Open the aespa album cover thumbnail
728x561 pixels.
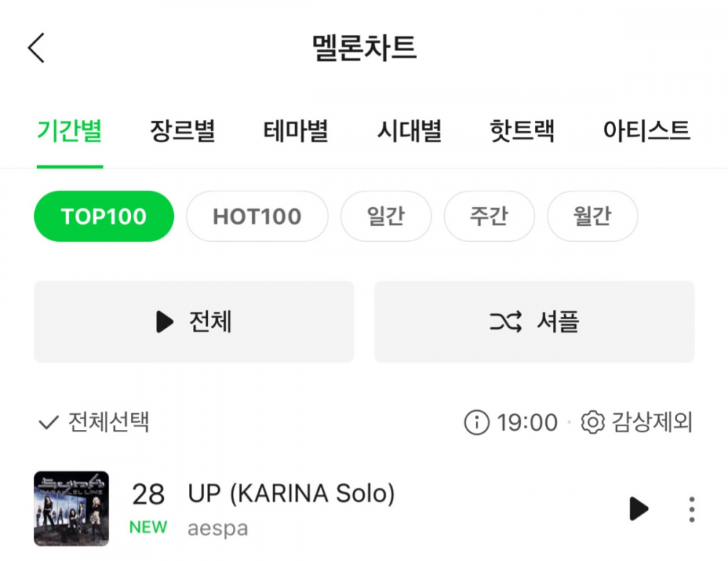71,509
